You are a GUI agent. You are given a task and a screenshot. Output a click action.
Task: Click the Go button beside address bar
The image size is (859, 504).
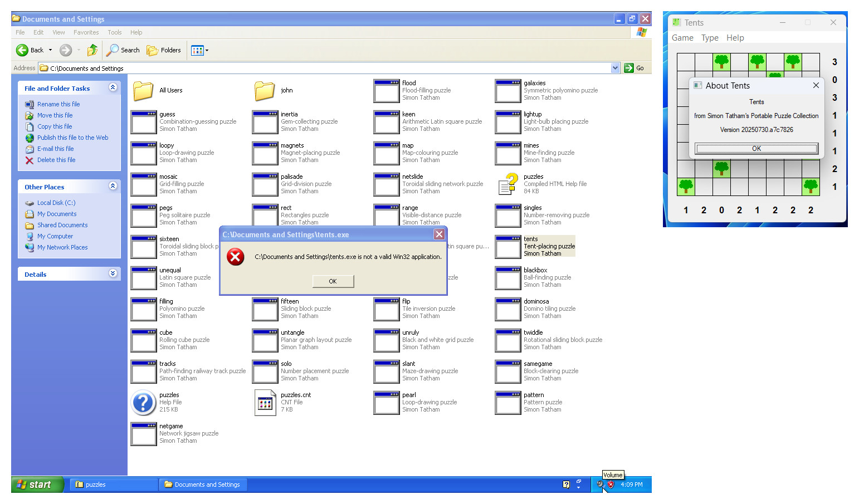pos(635,68)
